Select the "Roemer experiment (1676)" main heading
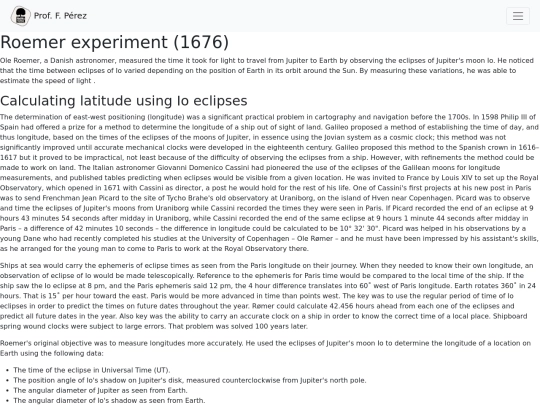Image resolution: width=540 pixels, height=405 pixels. coord(114,42)
